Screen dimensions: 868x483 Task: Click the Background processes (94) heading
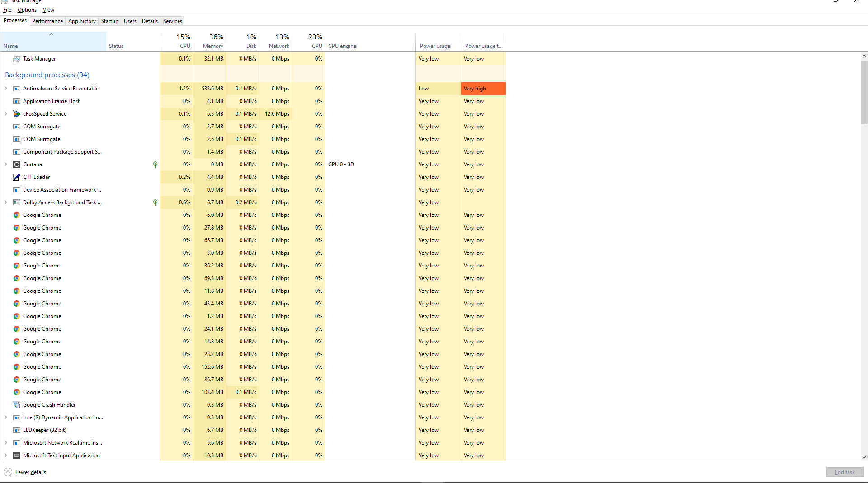pos(47,75)
